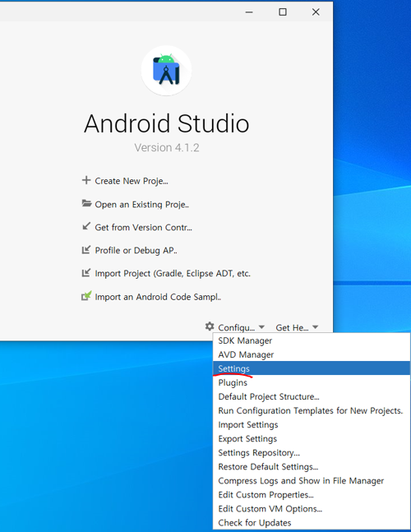Viewport: 411px width, 532px height.
Task: Click the icon beside Profile or Debug APK
Action: [x=86, y=250]
